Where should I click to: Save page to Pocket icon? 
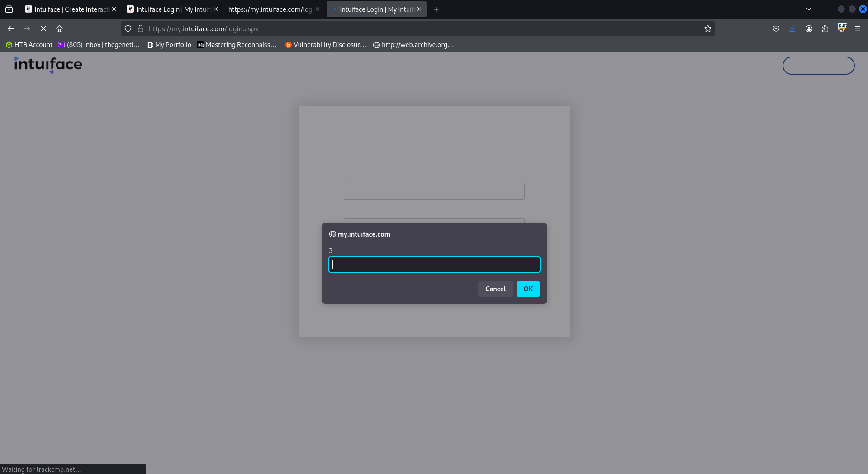(x=776, y=28)
